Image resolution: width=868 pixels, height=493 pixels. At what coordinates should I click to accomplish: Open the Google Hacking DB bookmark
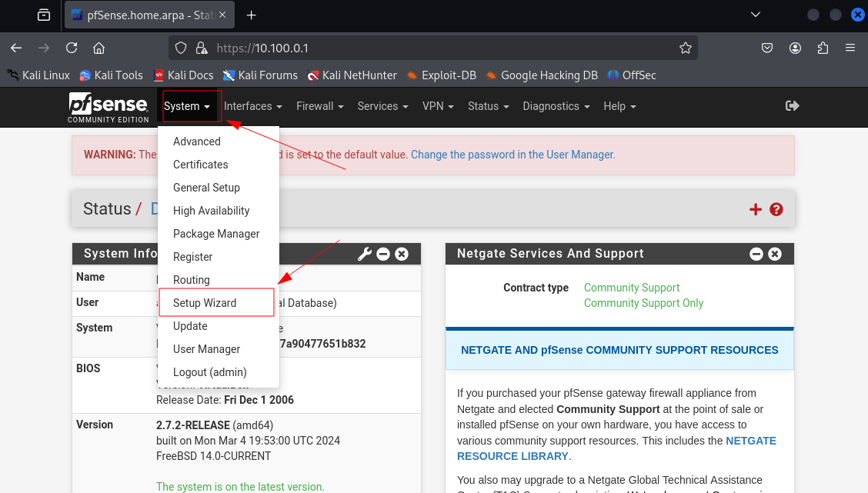tap(542, 75)
